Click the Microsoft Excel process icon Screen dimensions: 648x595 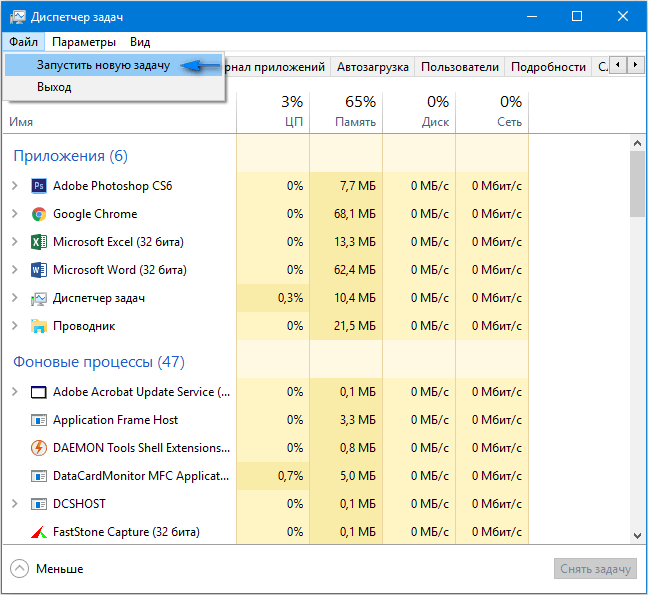click(x=39, y=242)
